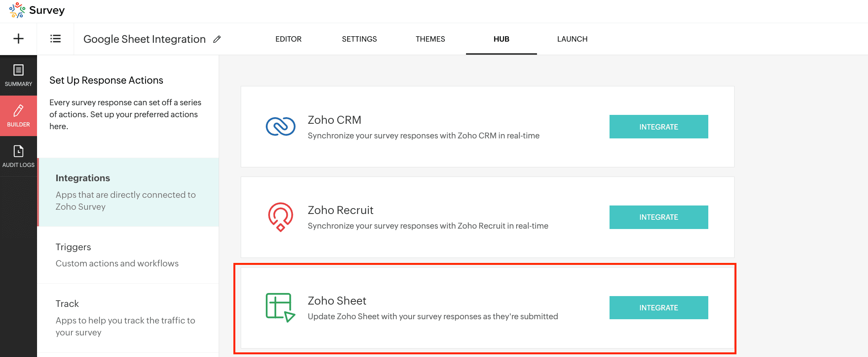This screenshot has width=868, height=357.
Task: Open the survey list menu icon
Action: click(x=56, y=39)
